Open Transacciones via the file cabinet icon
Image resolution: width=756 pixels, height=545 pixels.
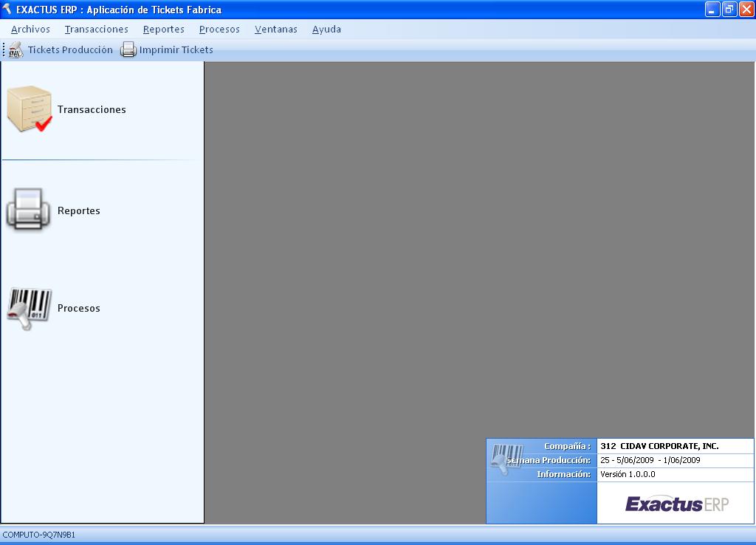pyautogui.click(x=30, y=109)
